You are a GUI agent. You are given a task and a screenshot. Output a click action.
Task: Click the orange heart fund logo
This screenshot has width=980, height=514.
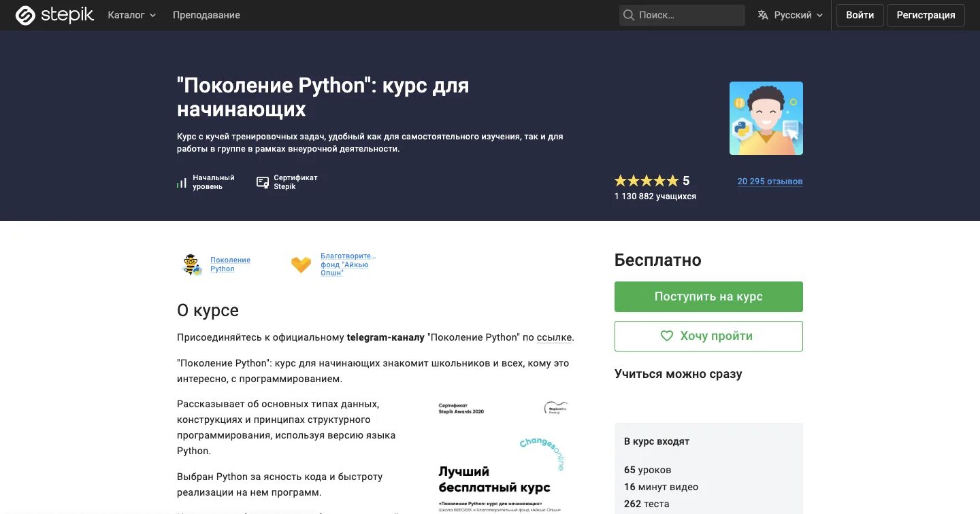(x=301, y=264)
